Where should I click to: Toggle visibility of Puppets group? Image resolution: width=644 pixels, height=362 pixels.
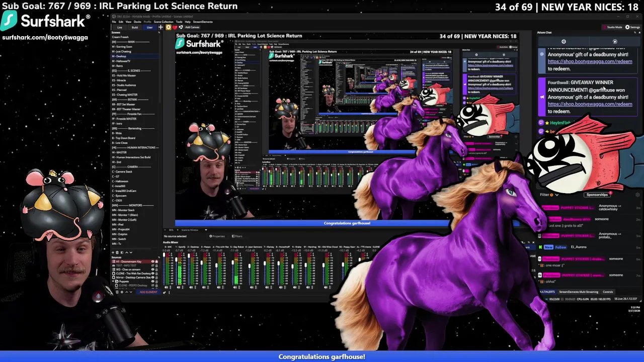coord(153,281)
